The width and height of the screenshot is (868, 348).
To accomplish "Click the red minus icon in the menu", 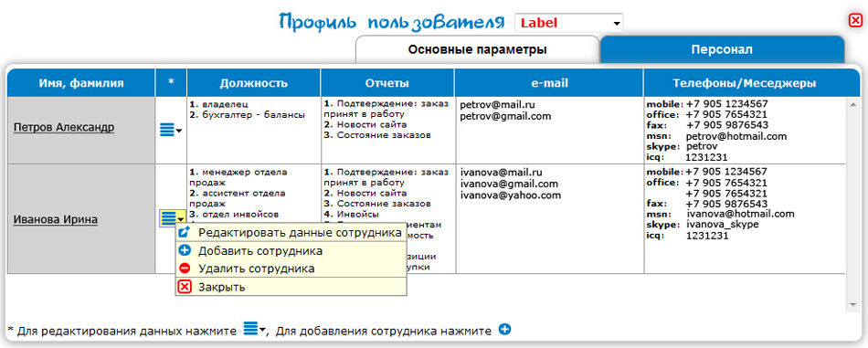I will (x=185, y=269).
